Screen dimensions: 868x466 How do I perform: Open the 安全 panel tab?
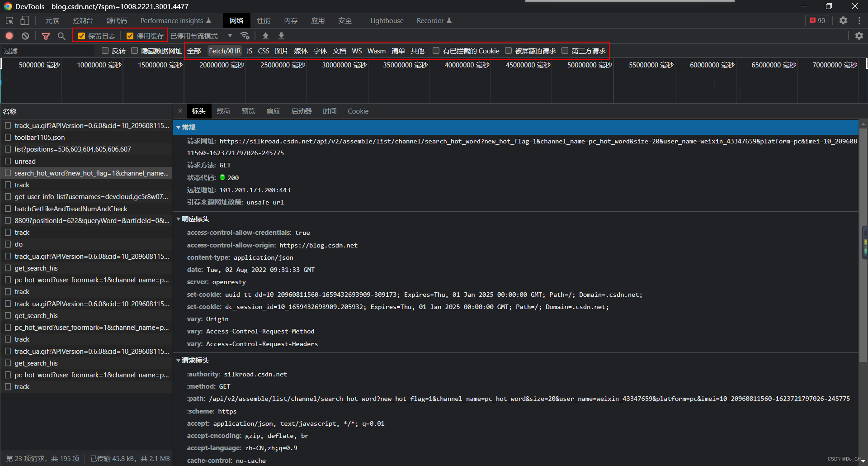[x=345, y=21]
